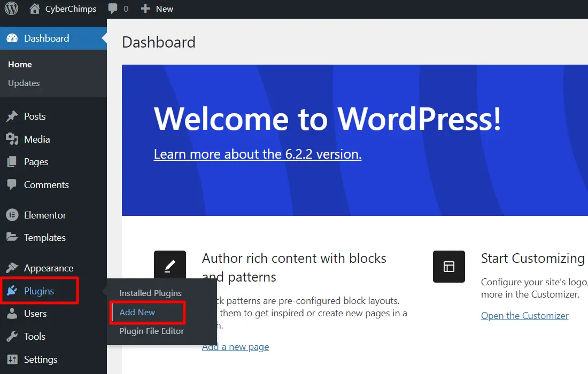This screenshot has width=588, height=374.
Task: Click the Dashboard page heading
Action: [x=159, y=42]
